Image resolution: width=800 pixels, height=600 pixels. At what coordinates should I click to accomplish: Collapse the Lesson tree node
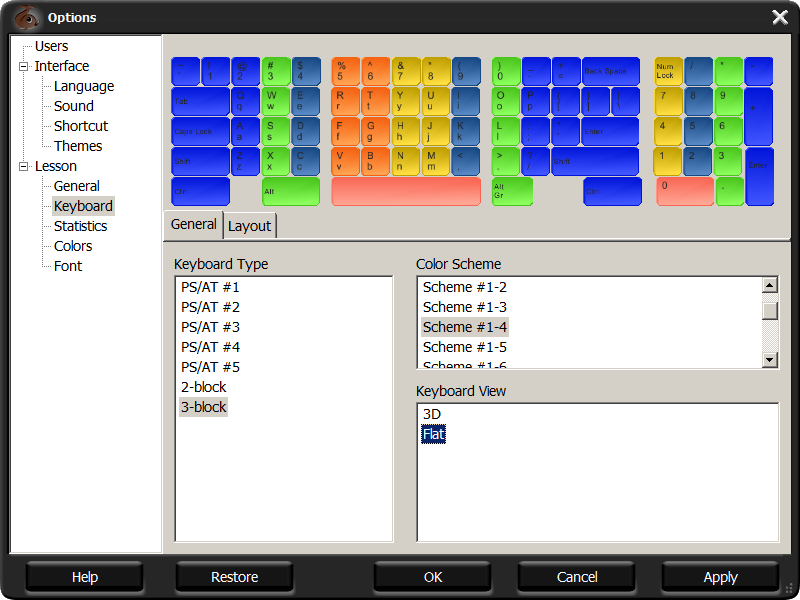(24, 167)
